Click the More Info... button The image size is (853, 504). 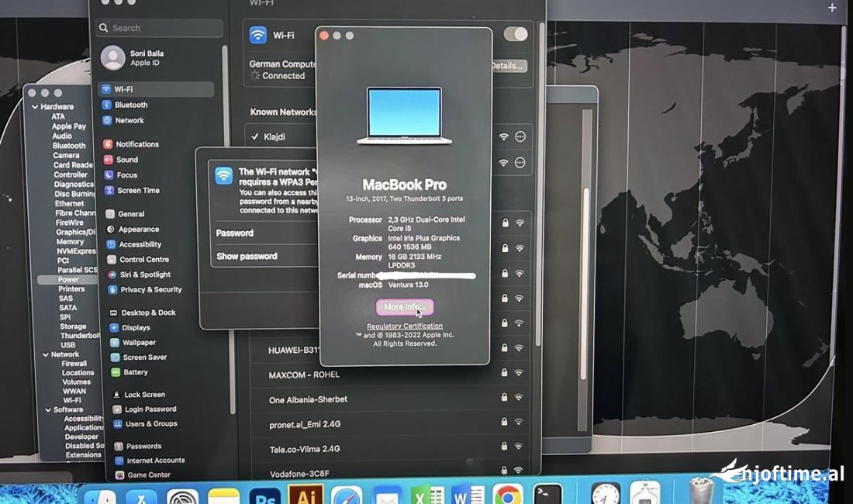tap(405, 307)
